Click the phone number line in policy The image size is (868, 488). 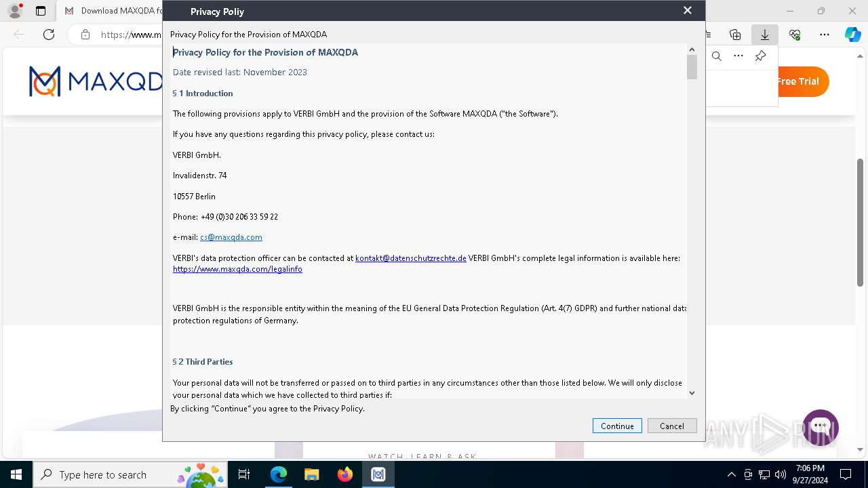[x=225, y=217]
